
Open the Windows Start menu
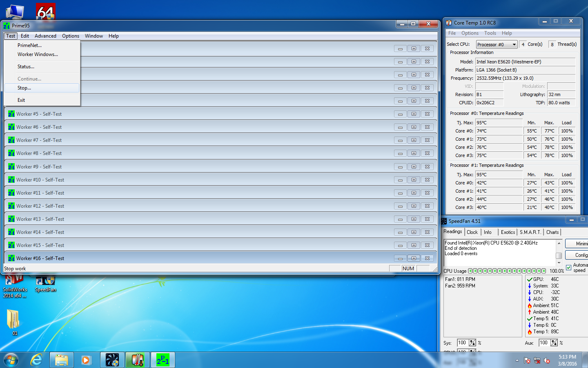tap(11, 360)
